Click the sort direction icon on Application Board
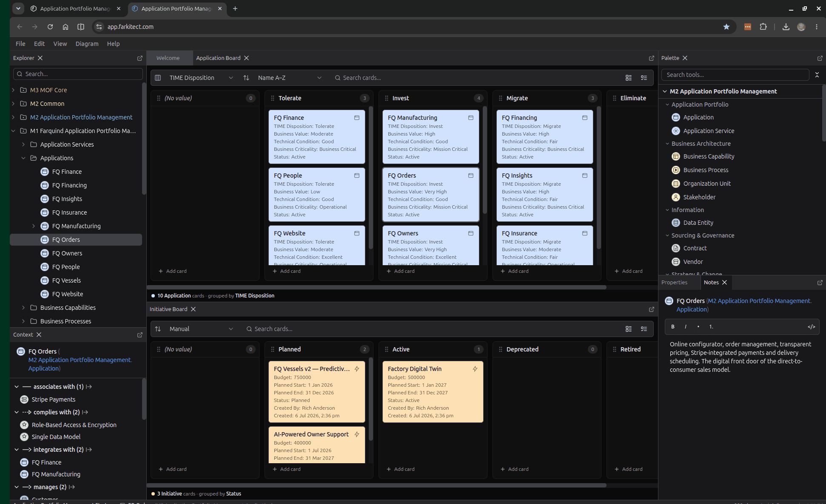 [246, 78]
